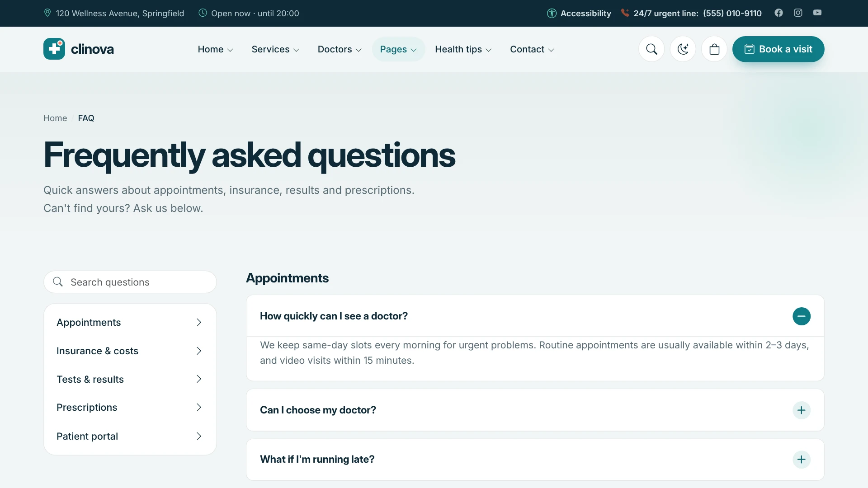Viewport: 868px width, 488px height.
Task: Click the 'What if I'm running late?' question title
Action: [x=317, y=460]
